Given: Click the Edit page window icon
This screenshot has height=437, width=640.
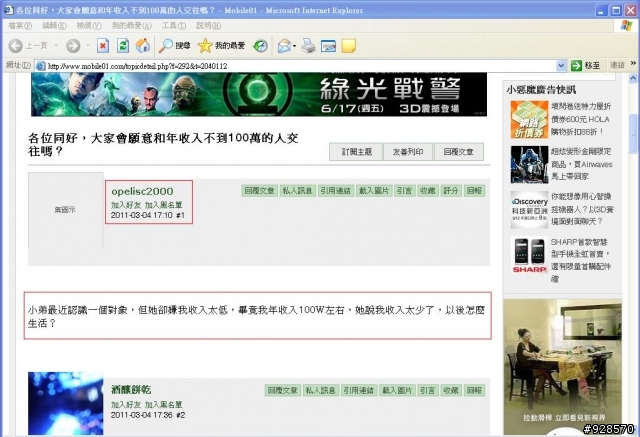Looking at the screenshot, I should [328, 46].
